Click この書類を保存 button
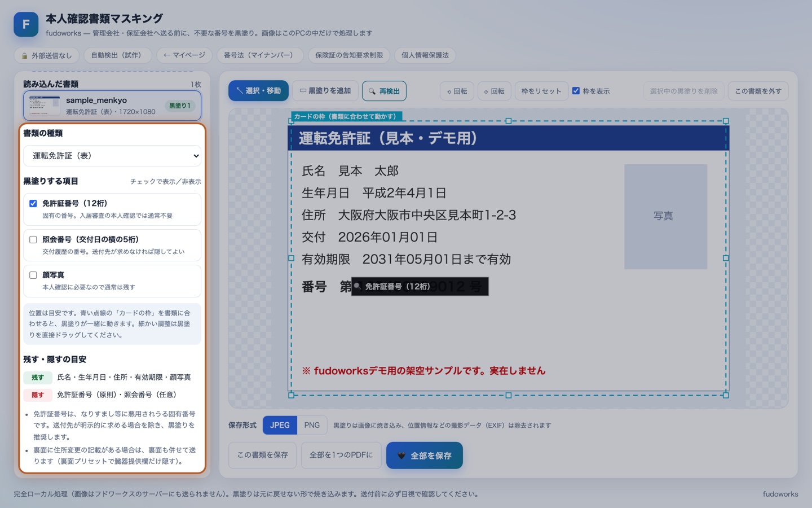 (263, 455)
